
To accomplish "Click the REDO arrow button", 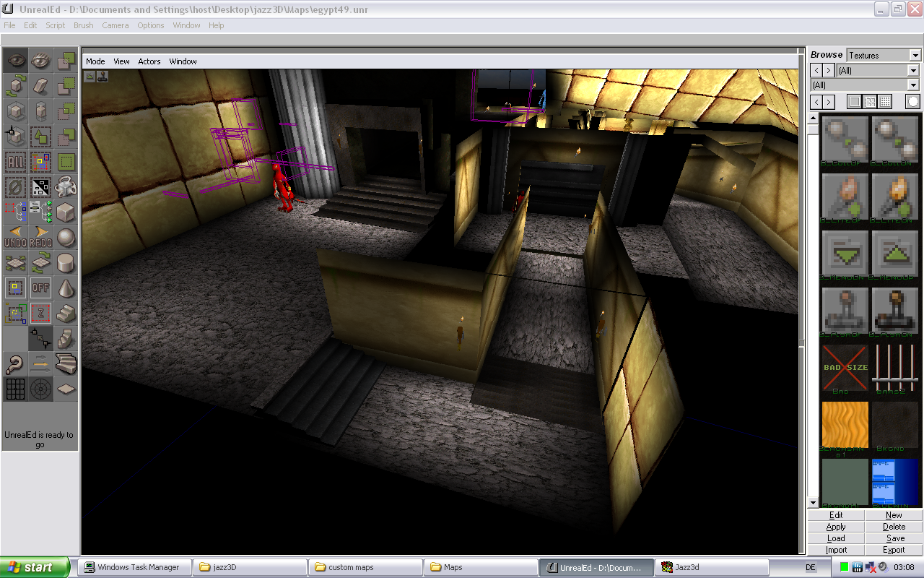I will [41, 238].
